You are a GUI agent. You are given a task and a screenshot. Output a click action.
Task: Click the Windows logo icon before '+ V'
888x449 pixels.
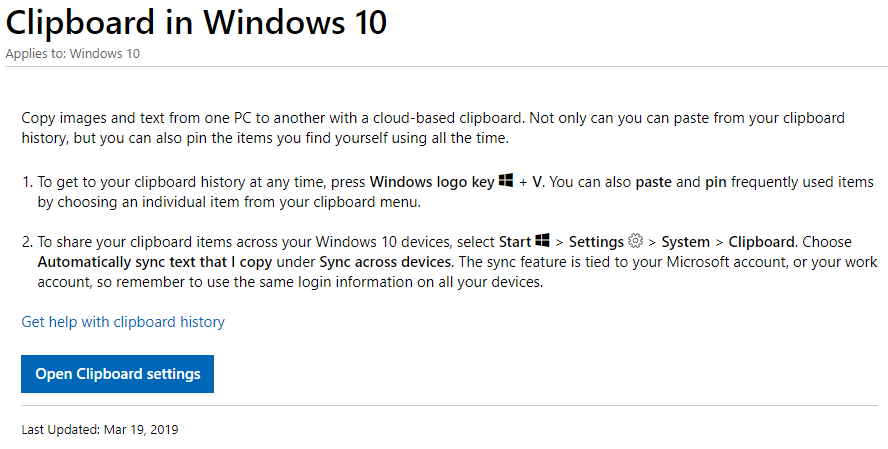tap(506, 180)
